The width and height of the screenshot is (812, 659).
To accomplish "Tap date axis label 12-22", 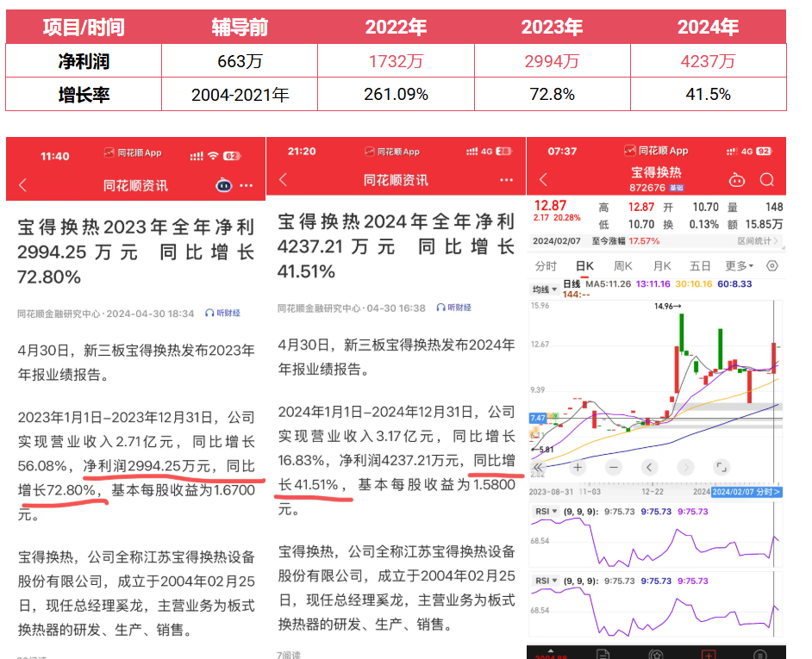I will point(652,492).
